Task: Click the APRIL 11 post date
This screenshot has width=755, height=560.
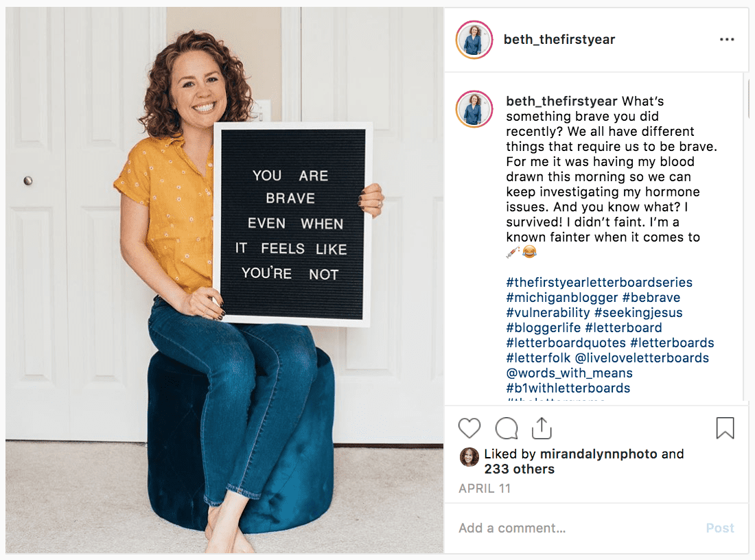Action: [x=484, y=489]
